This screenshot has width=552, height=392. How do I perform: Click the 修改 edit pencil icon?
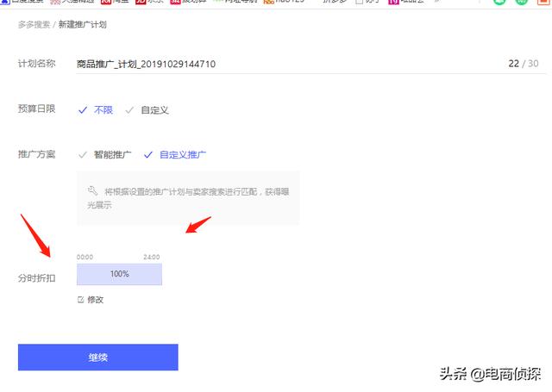coord(80,300)
